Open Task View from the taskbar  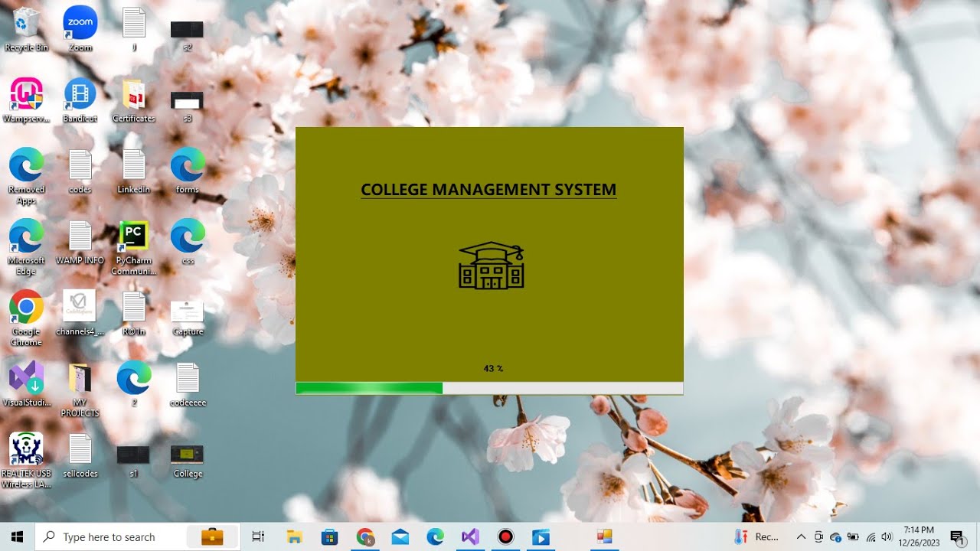pos(258,537)
